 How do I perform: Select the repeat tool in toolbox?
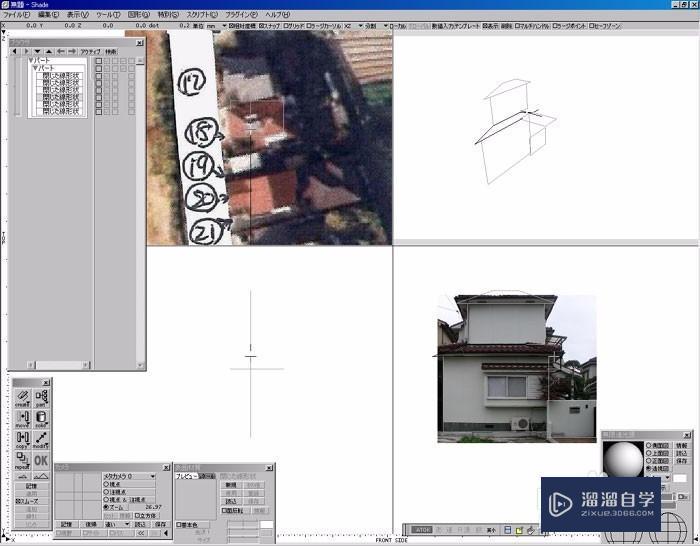(x=22, y=460)
